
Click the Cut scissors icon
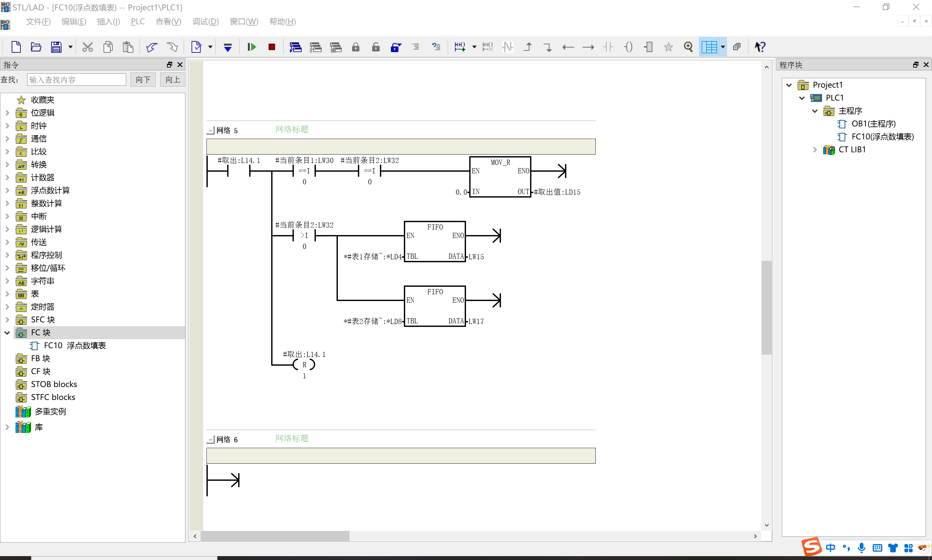[88, 47]
